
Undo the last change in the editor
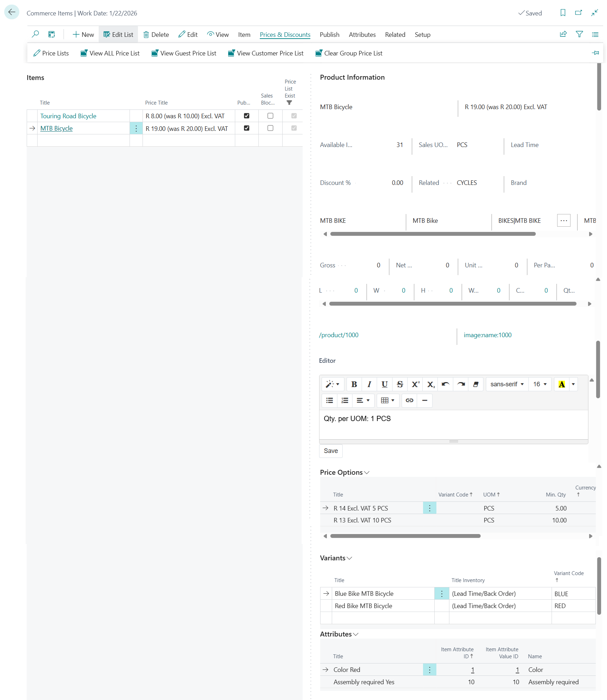tap(445, 384)
